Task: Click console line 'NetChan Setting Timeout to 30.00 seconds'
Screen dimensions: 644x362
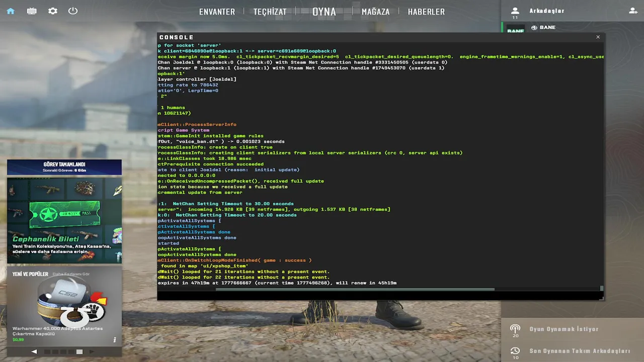Action: [225, 204]
